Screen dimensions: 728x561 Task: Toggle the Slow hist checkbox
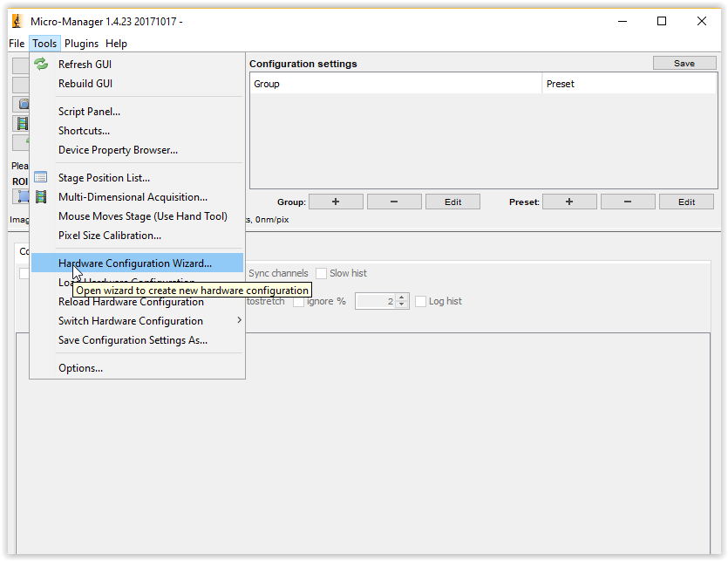(321, 273)
